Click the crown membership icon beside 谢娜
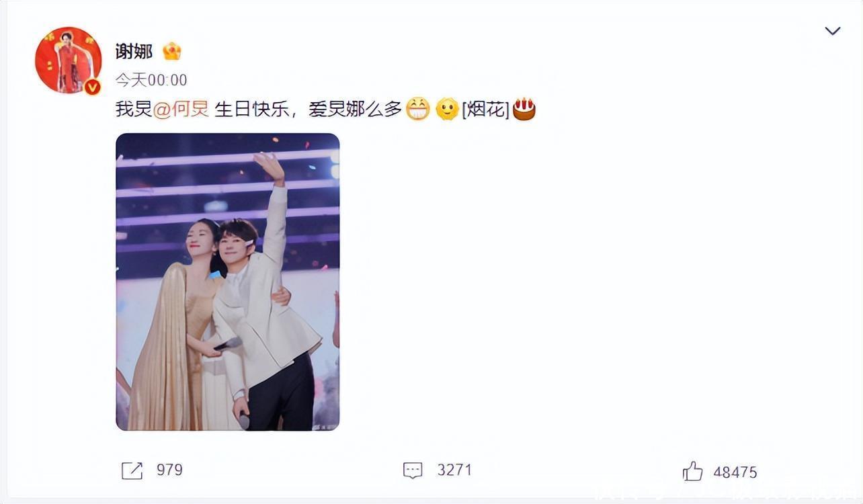 point(172,51)
